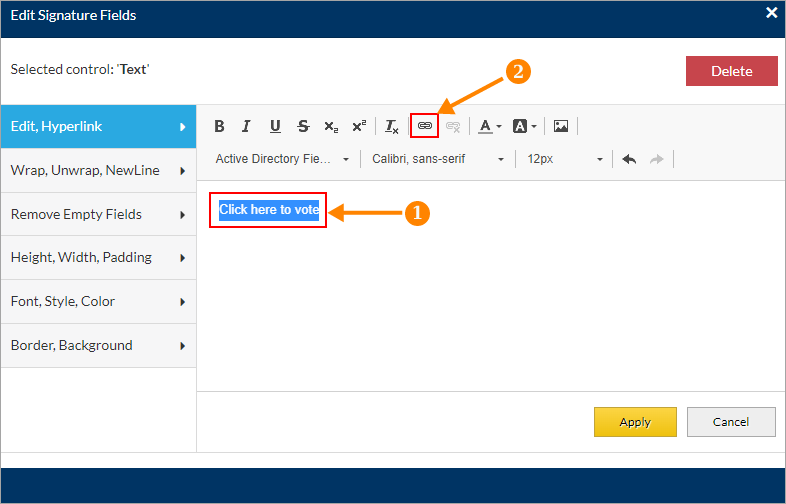Open the text color dropdown
This screenshot has width=786, height=504.
click(x=489, y=127)
